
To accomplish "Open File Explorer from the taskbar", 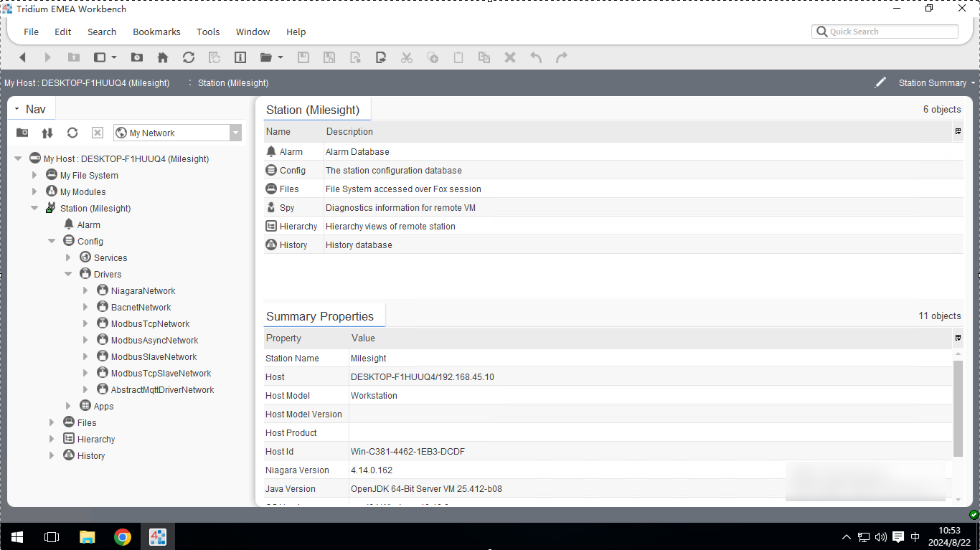I will pos(87,536).
